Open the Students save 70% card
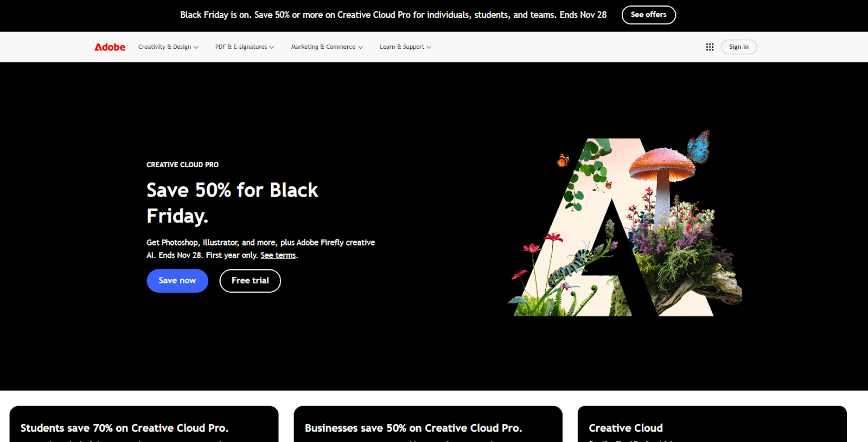868x442 pixels. coord(144,424)
